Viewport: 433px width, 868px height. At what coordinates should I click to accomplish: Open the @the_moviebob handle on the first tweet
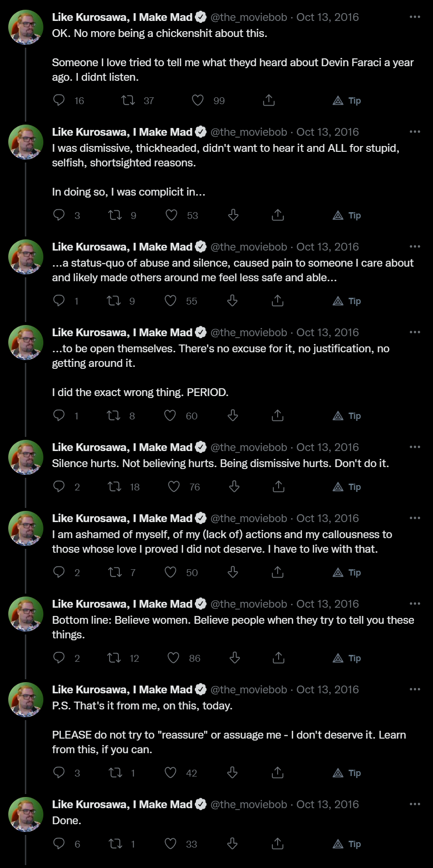[248, 17]
